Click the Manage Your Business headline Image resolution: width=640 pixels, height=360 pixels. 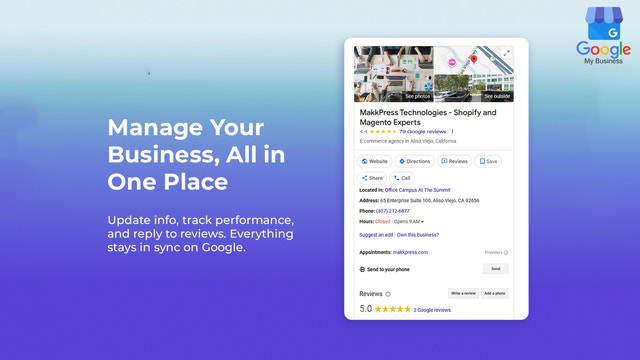click(x=196, y=154)
